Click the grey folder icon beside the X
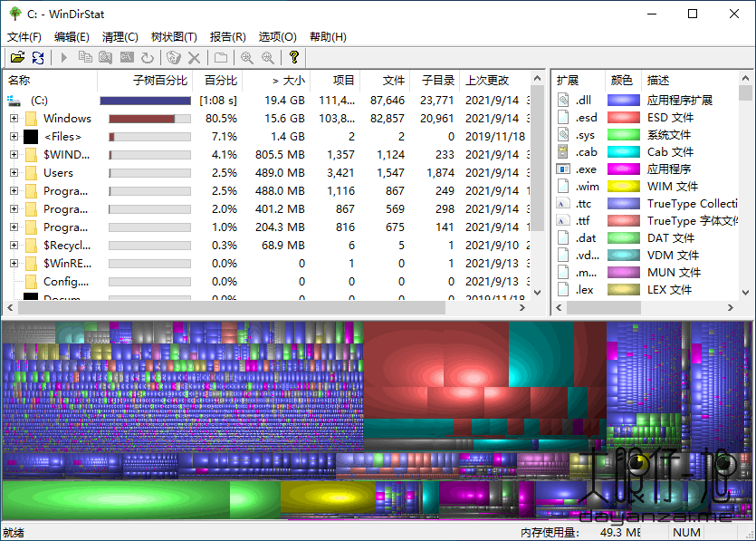756x541 pixels. (x=221, y=58)
